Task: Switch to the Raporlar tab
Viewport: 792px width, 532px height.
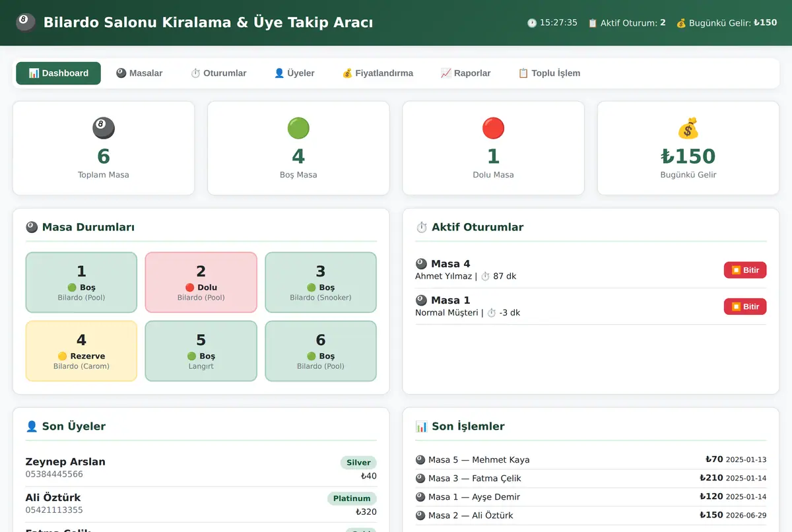Action: point(466,73)
